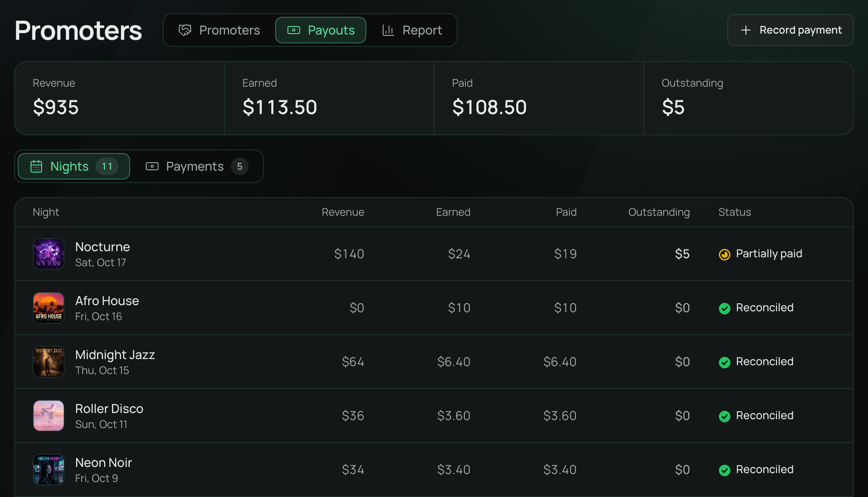The height and width of the screenshot is (497, 868).
Task: Click the Revenue column header
Action: [343, 212]
